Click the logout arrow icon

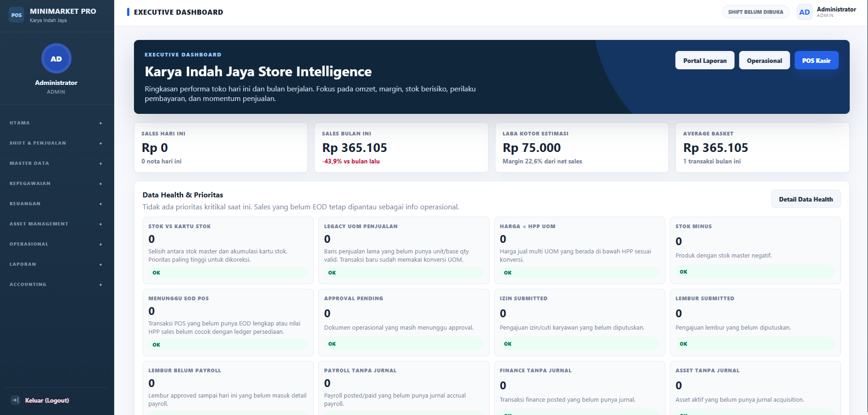15,400
